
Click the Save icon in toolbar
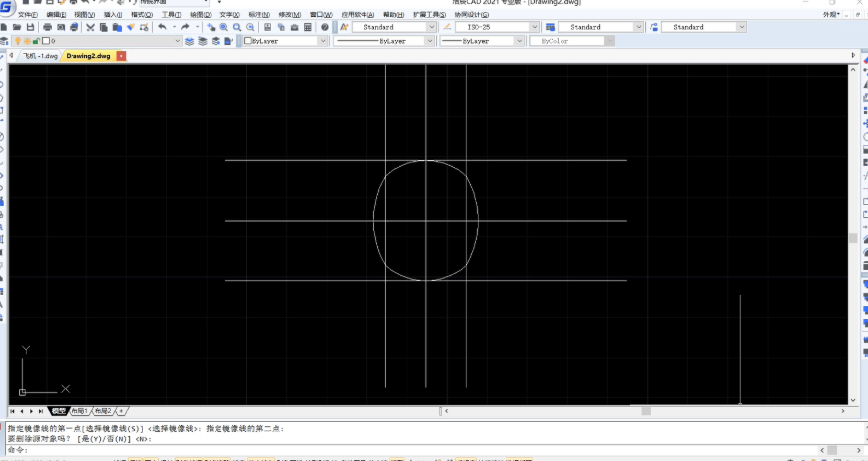[x=33, y=27]
